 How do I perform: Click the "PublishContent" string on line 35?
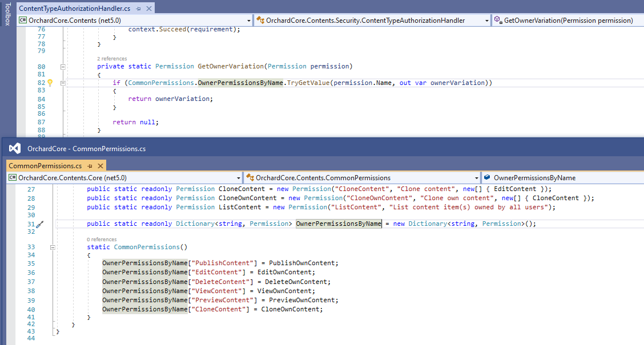click(223, 263)
